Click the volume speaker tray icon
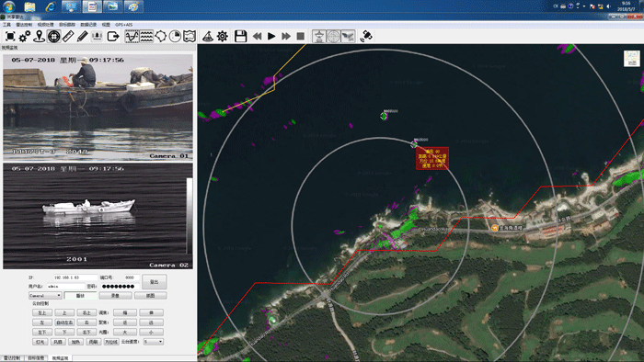644x362 pixels. tap(608, 6)
